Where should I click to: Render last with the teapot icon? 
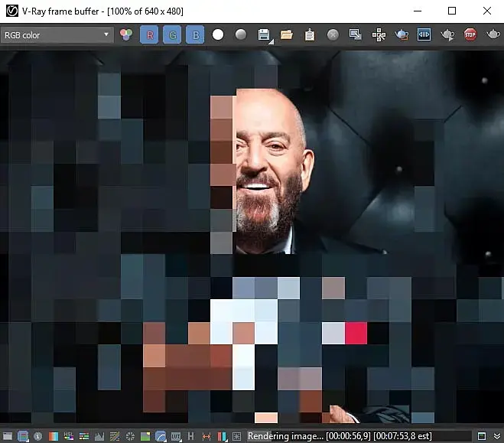click(x=493, y=34)
